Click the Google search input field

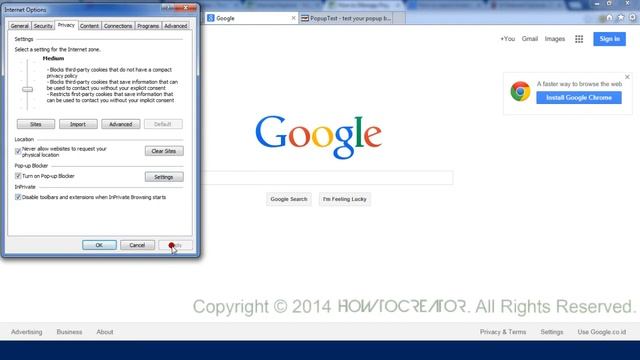click(327, 178)
